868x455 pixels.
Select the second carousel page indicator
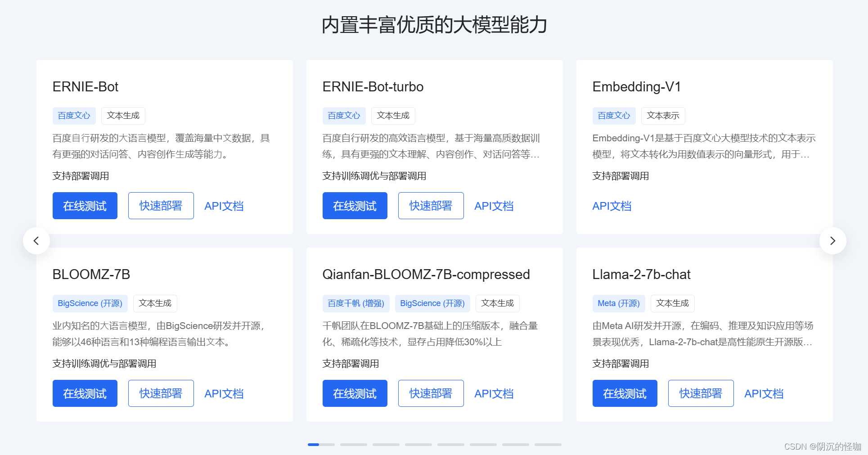click(x=354, y=445)
